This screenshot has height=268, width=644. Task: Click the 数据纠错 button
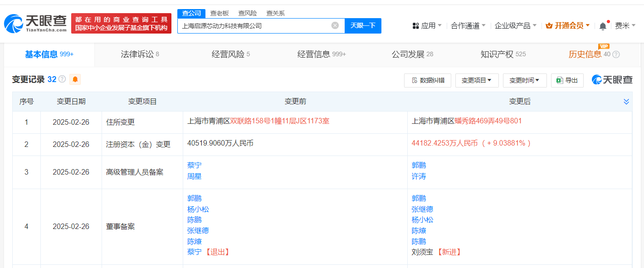(428, 80)
